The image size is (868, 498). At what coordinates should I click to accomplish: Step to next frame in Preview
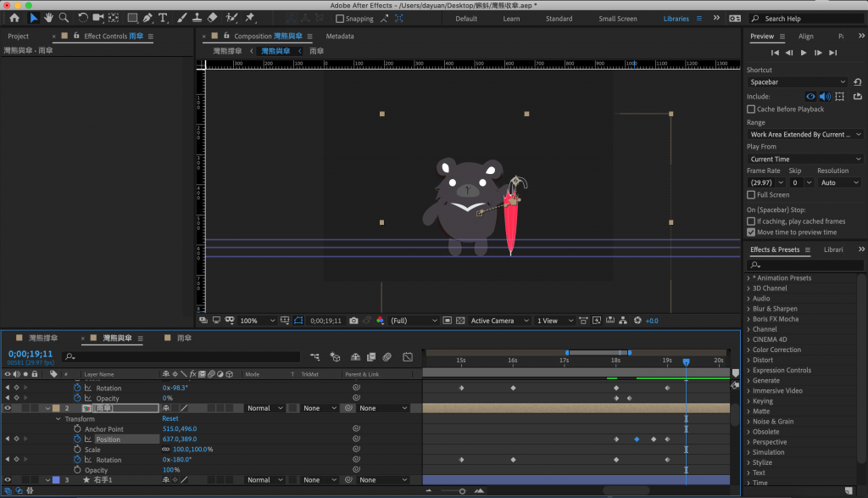coord(818,53)
